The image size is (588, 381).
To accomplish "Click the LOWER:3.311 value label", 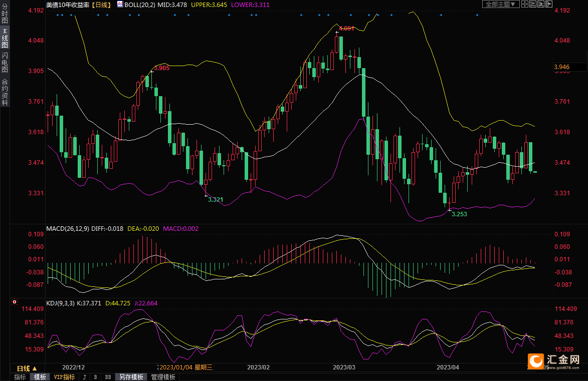I will tap(250, 5).
